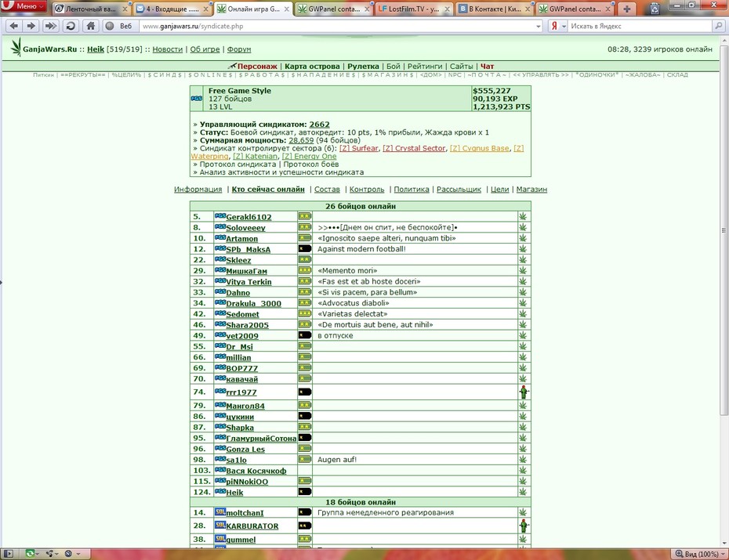This screenshot has height=560, width=729.
Task: Open a new tab with the plus button
Action: pos(627,9)
